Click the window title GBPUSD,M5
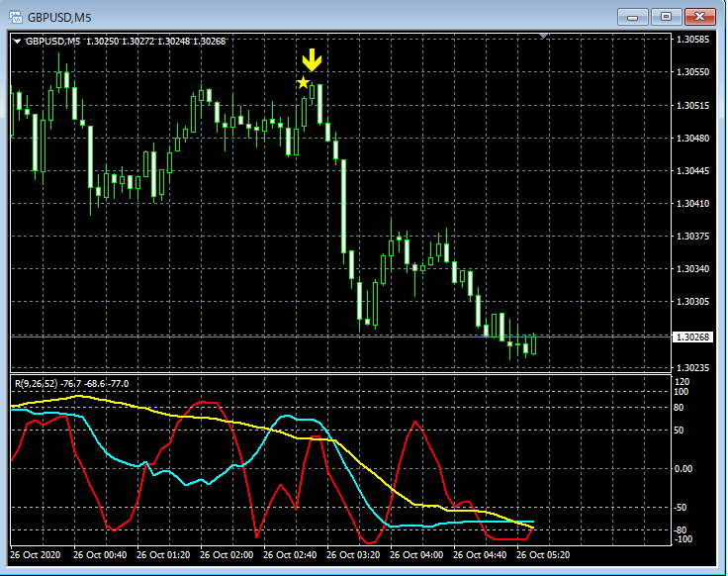The height and width of the screenshot is (576, 728). 59,18
